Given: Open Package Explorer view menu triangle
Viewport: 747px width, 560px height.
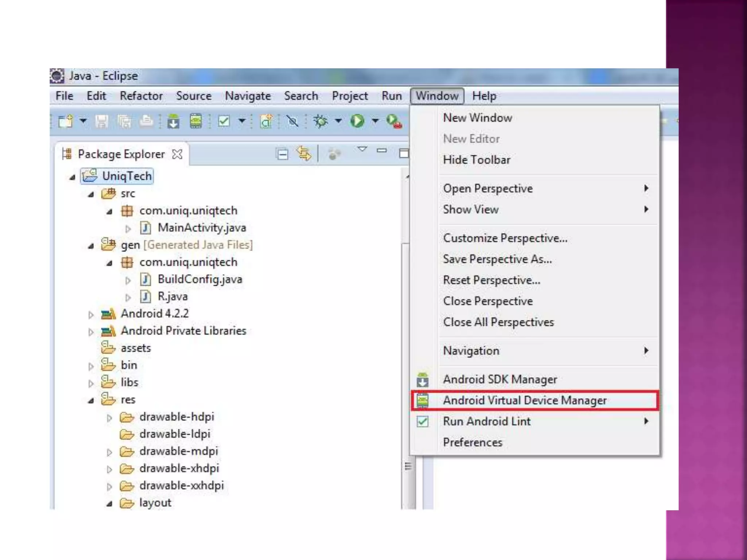Looking at the screenshot, I should click(362, 149).
